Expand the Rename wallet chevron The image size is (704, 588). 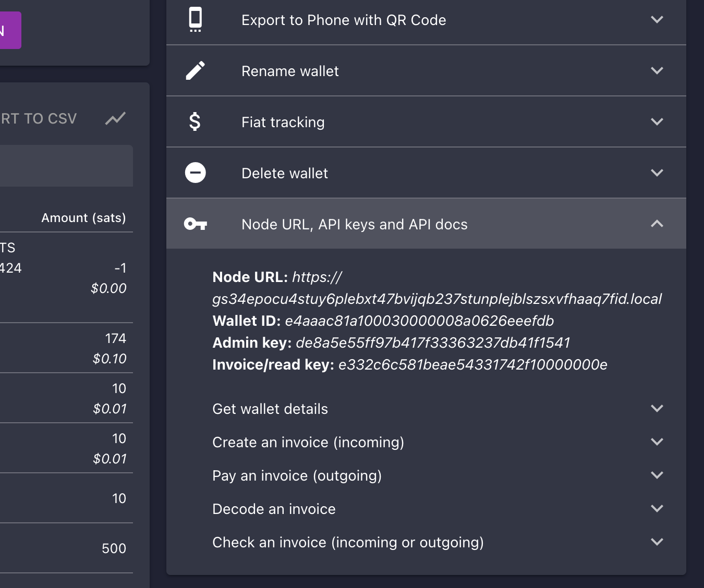click(x=657, y=71)
